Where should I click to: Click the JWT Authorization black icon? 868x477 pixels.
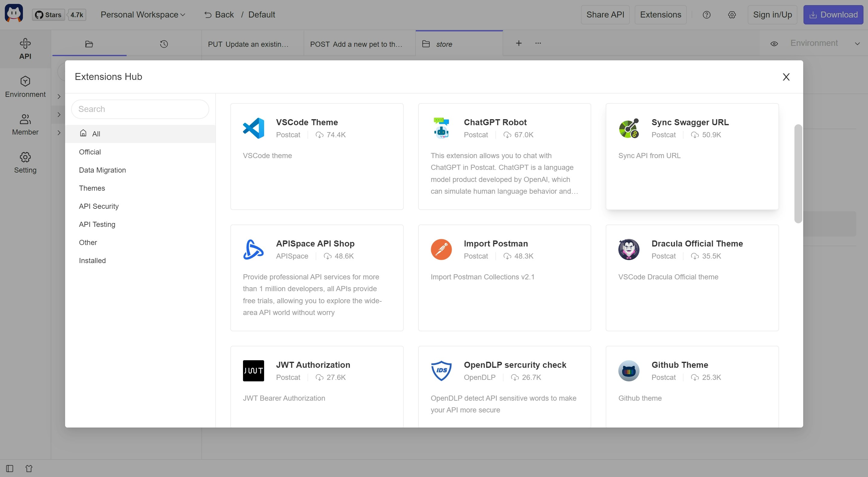click(253, 371)
